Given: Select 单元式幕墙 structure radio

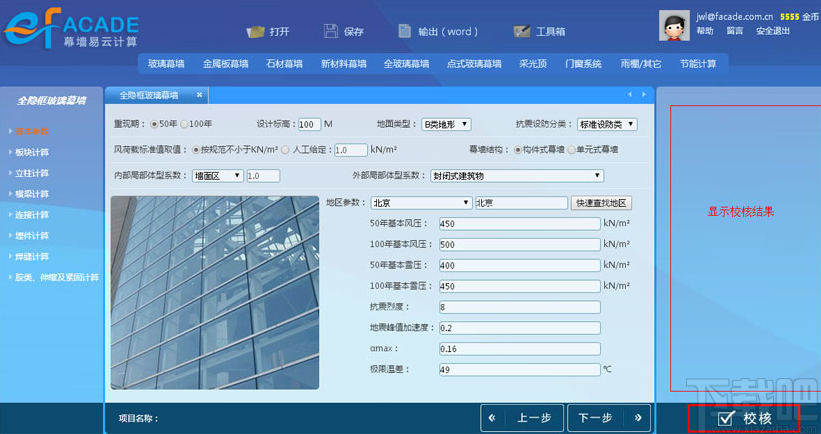Looking at the screenshot, I should (x=571, y=150).
